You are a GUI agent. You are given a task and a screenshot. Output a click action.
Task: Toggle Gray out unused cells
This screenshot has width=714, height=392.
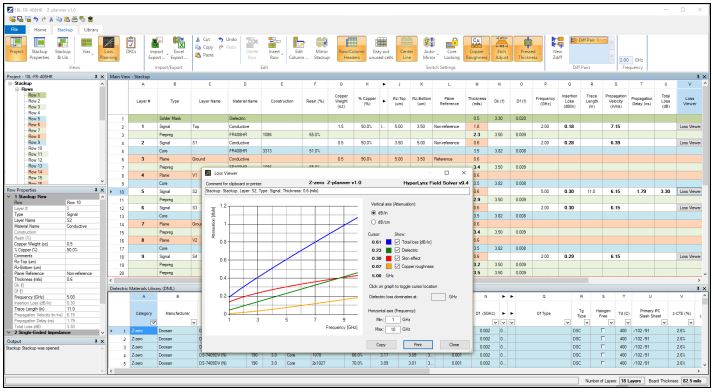(x=381, y=49)
